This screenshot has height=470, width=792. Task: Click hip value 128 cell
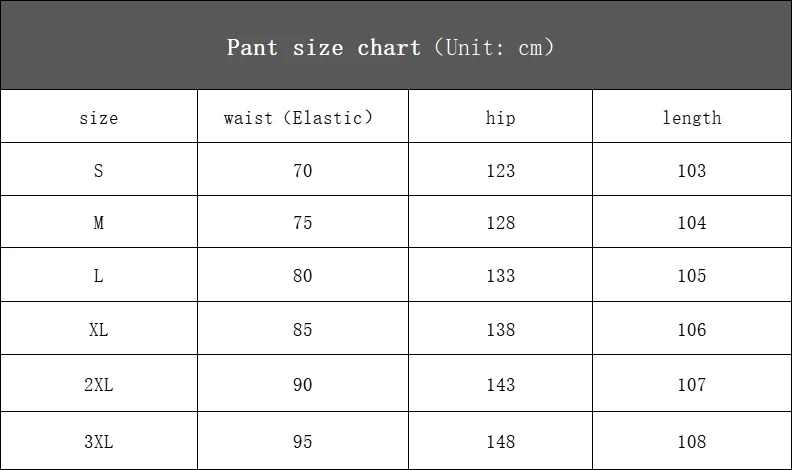coord(501,223)
